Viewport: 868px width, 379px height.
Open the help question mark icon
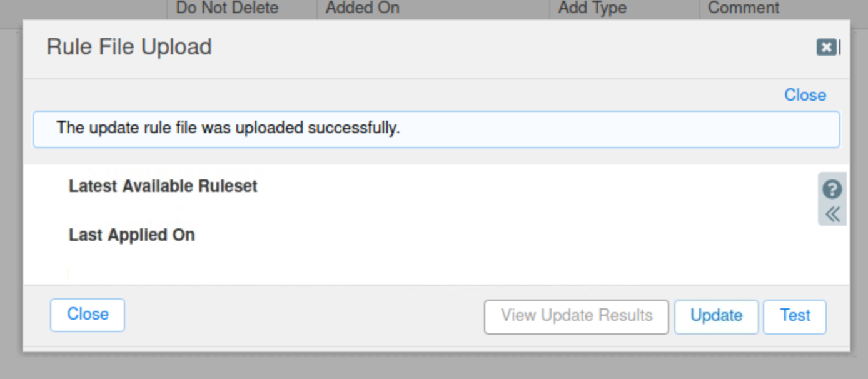click(x=832, y=189)
